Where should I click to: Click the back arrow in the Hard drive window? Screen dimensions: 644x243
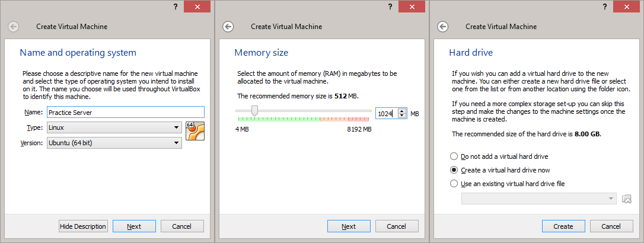(x=442, y=27)
